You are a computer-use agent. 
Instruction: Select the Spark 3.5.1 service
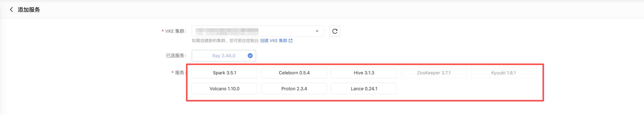click(224, 73)
